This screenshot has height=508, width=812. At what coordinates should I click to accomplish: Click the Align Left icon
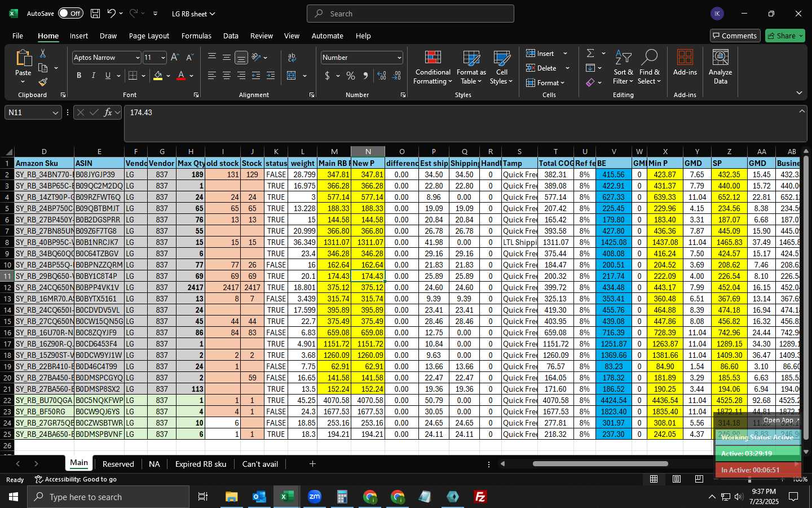coord(212,76)
